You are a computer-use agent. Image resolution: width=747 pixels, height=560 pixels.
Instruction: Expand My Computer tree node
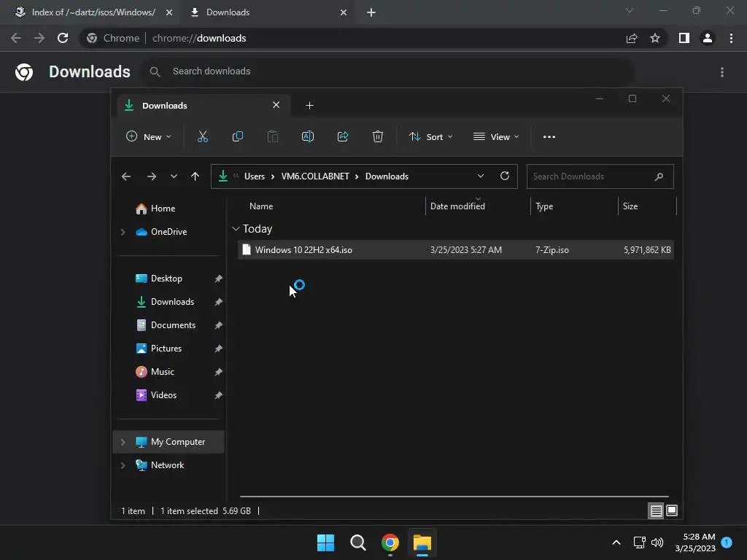123,442
